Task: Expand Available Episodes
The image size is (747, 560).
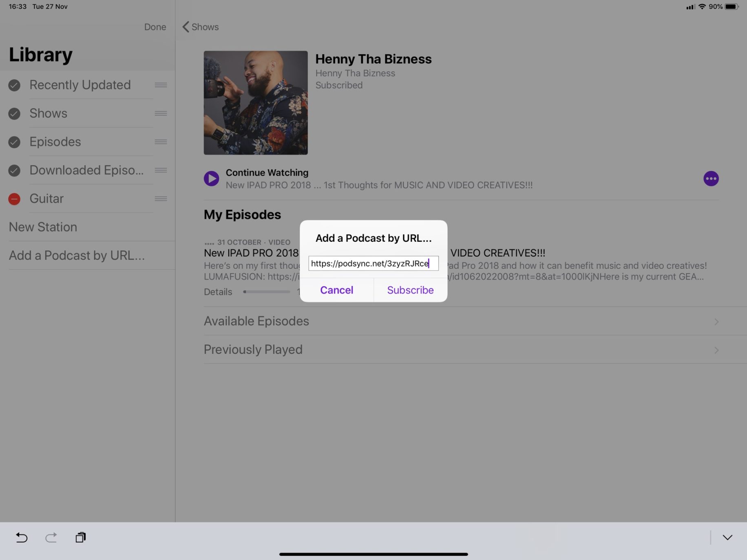Action: 461,321
